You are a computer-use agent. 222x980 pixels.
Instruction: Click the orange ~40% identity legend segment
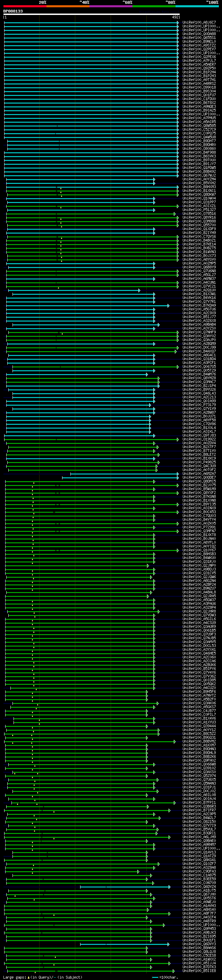(68, 7)
